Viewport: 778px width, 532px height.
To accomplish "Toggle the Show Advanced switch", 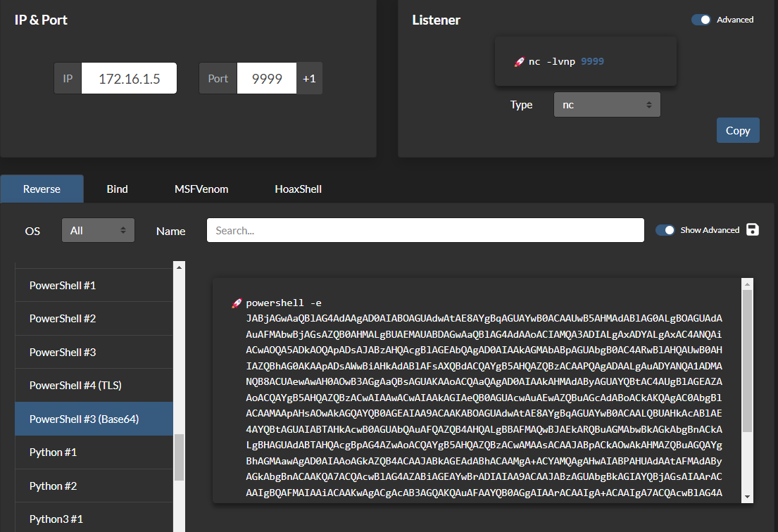I will tap(665, 230).
